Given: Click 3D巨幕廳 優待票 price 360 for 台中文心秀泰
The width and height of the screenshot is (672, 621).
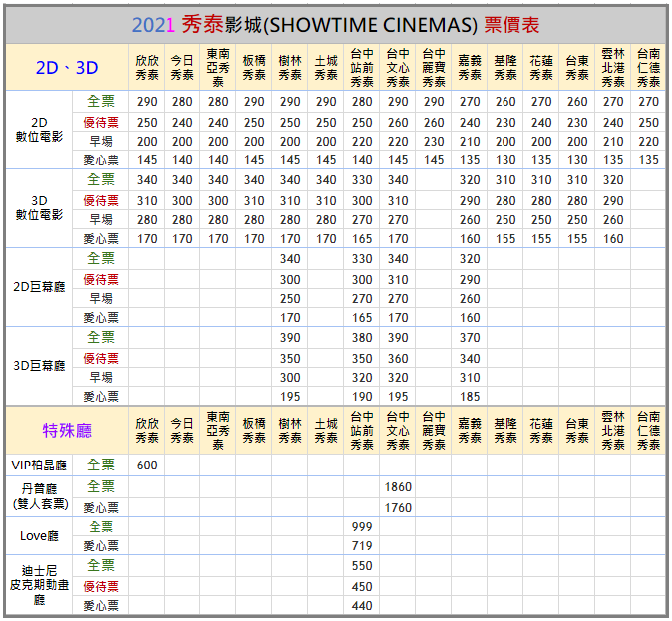Looking at the screenshot, I should [x=398, y=358].
